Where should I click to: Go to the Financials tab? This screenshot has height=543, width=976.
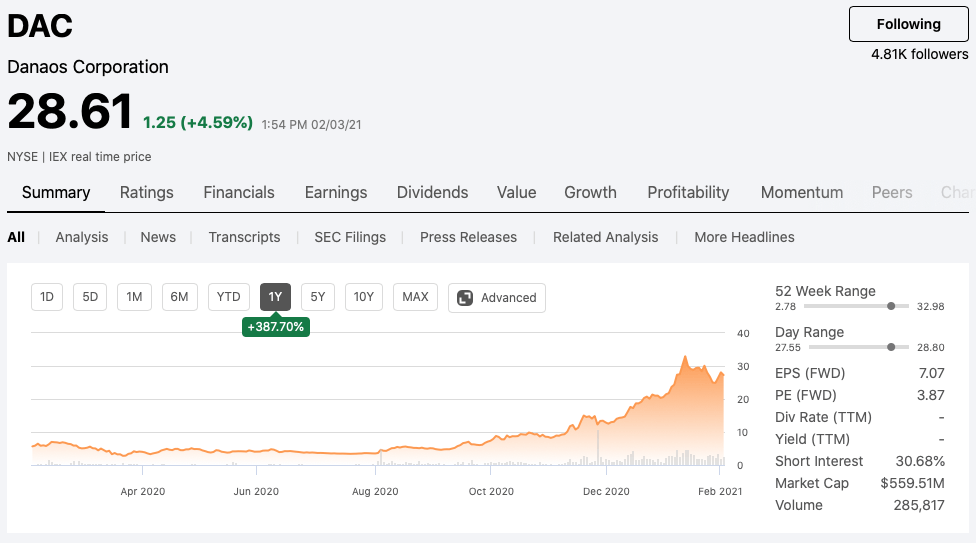pyautogui.click(x=239, y=192)
